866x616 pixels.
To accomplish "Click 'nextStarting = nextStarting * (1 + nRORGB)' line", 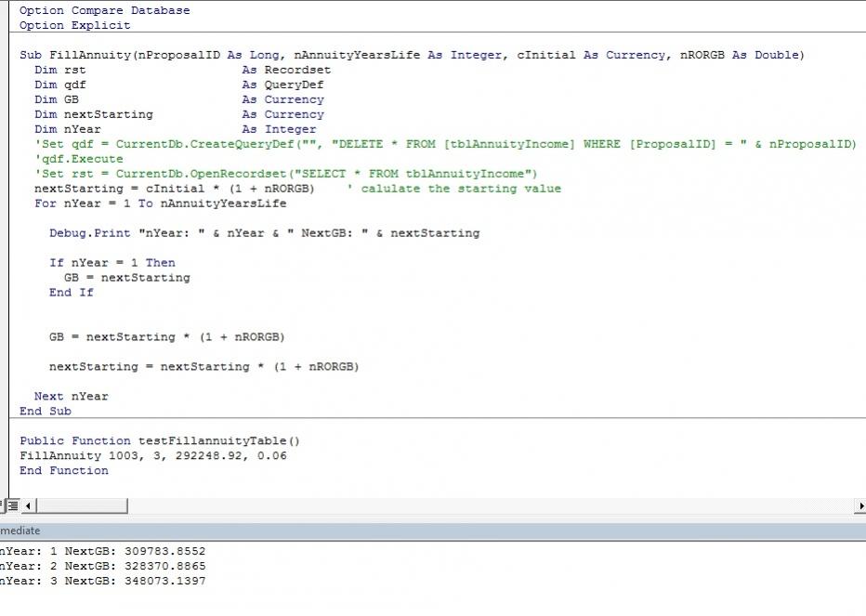I will point(203,367).
